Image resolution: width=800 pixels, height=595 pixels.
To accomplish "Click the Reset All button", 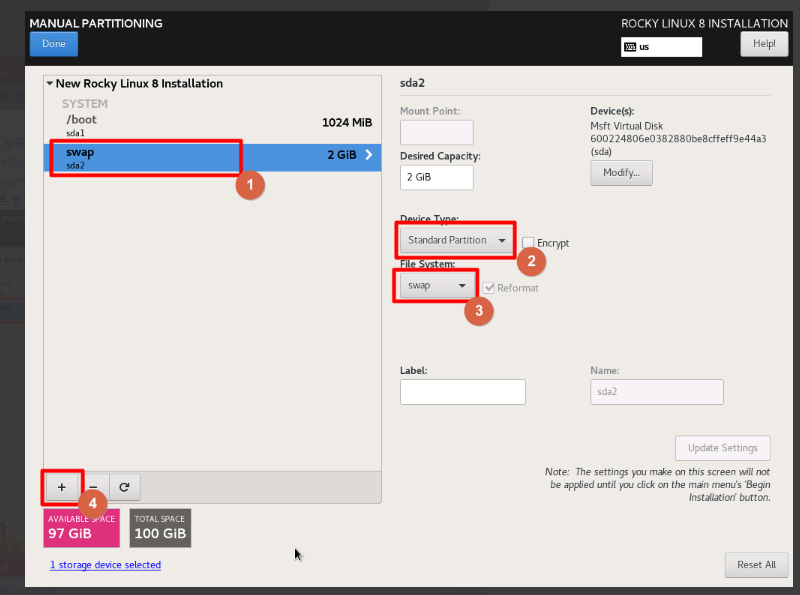I will click(756, 565).
